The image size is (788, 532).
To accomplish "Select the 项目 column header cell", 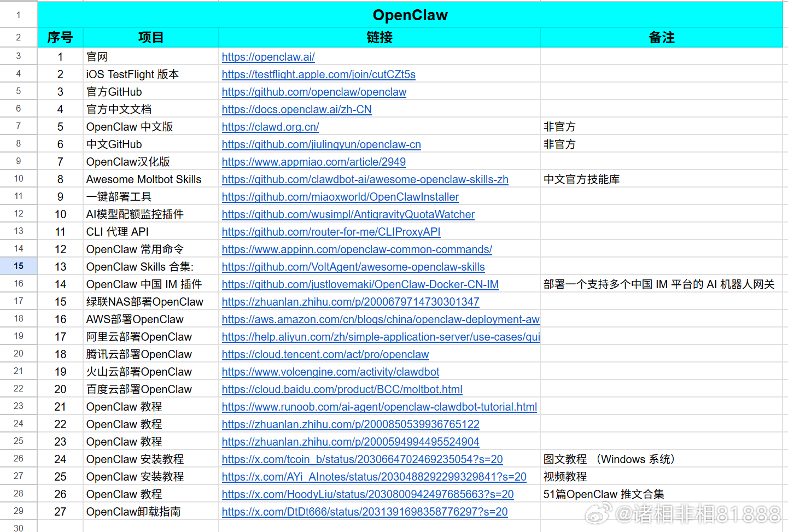I will [x=151, y=37].
